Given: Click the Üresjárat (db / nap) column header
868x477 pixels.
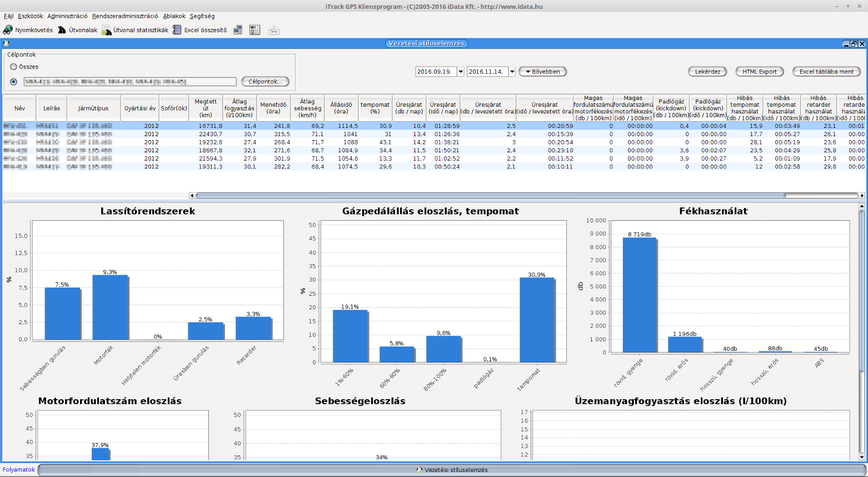Looking at the screenshot, I should [x=409, y=108].
